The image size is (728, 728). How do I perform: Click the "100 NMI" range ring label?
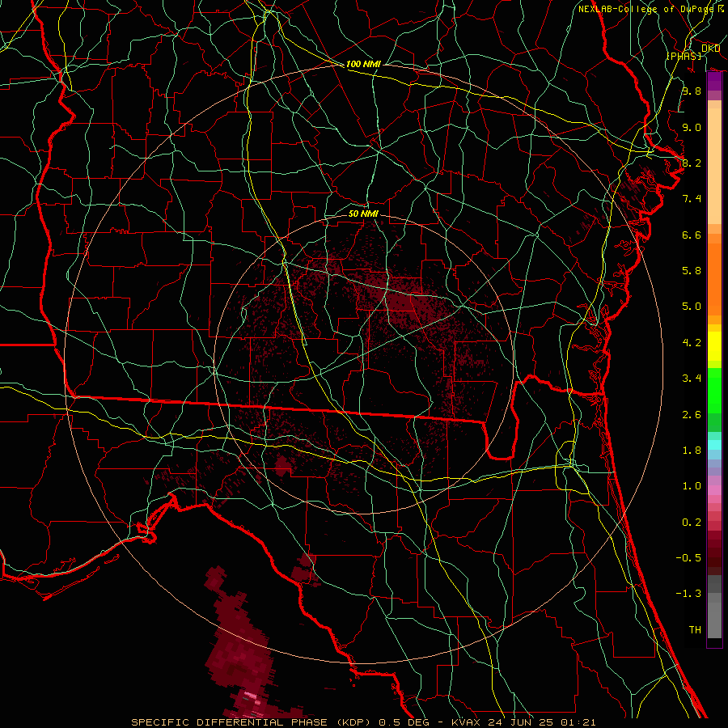[363, 64]
